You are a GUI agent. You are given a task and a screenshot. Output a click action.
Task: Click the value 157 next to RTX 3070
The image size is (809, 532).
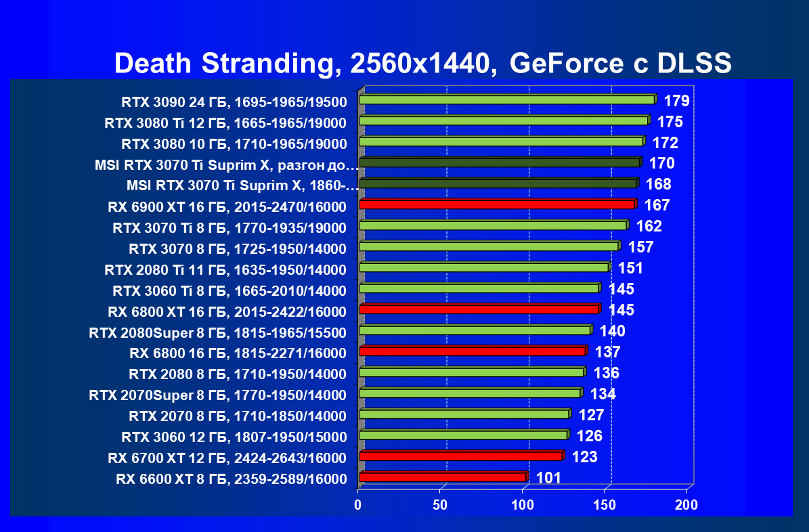[640, 248]
